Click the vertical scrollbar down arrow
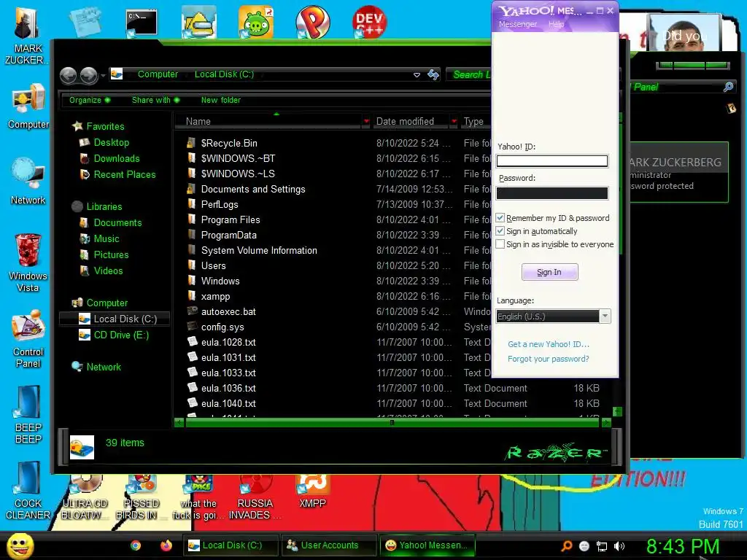 [617, 411]
